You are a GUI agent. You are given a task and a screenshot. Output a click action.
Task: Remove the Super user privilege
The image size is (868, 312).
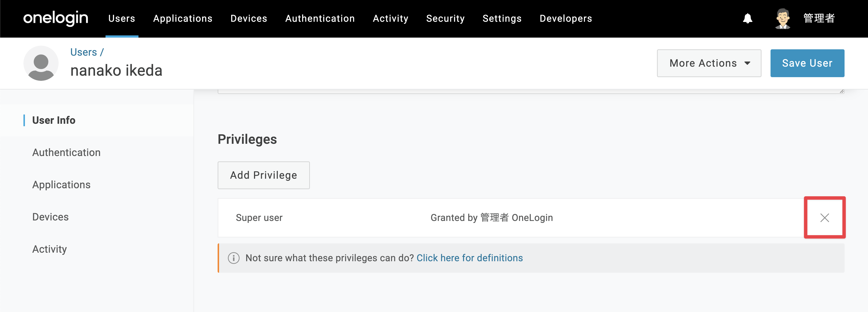pos(824,218)
